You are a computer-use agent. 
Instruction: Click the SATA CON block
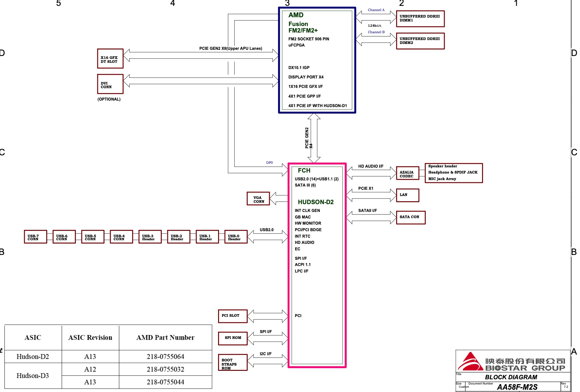(x=410, y=217)
